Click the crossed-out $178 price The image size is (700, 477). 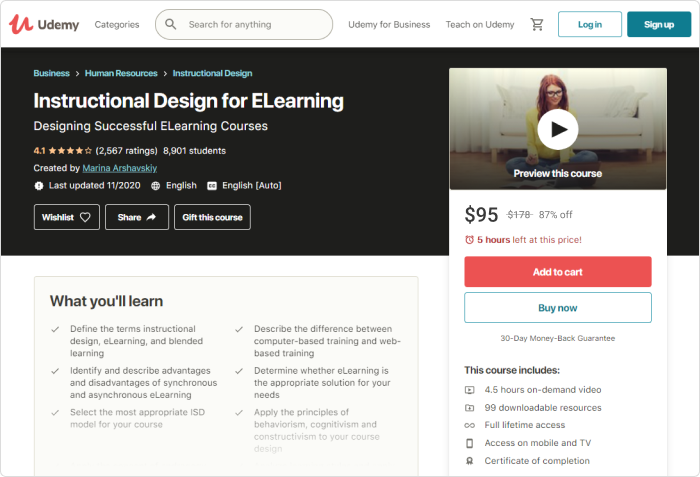519,215
